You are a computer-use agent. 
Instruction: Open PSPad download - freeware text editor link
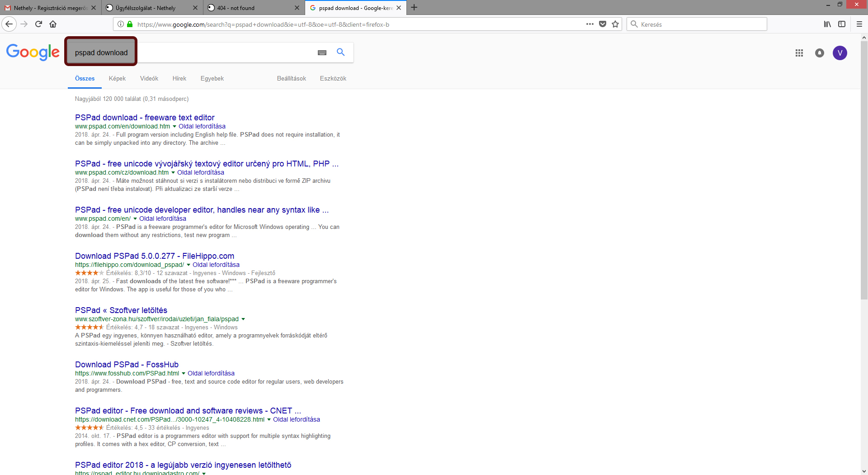point(145,118)
